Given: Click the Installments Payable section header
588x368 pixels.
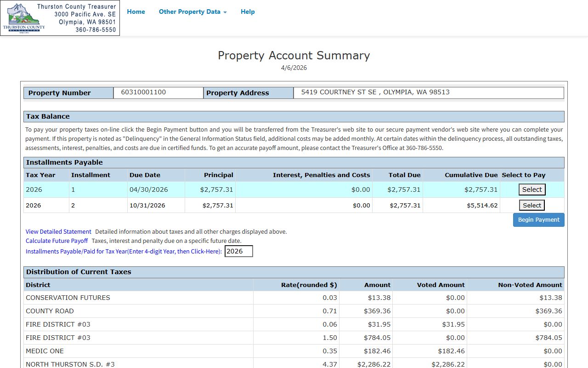Looking at the screenshot, I should pyautogui.click(x=294, y=162).
